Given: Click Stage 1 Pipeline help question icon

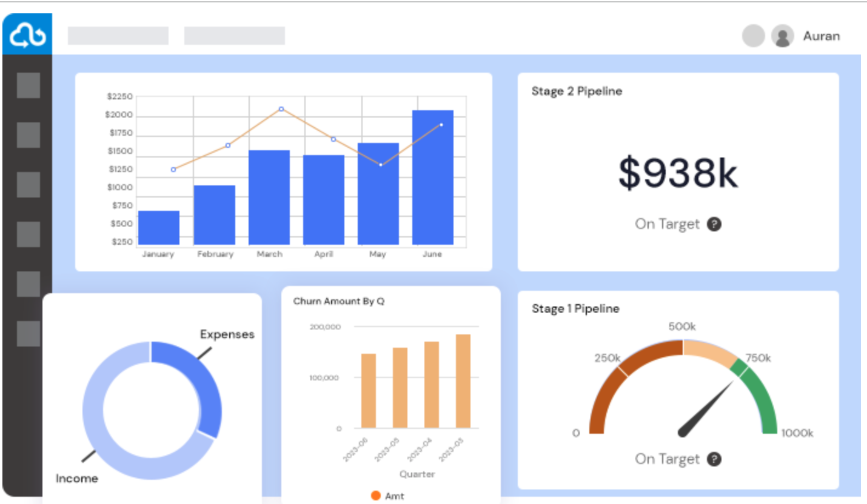Looking at the screenshot, I should (x=715, y=459).
